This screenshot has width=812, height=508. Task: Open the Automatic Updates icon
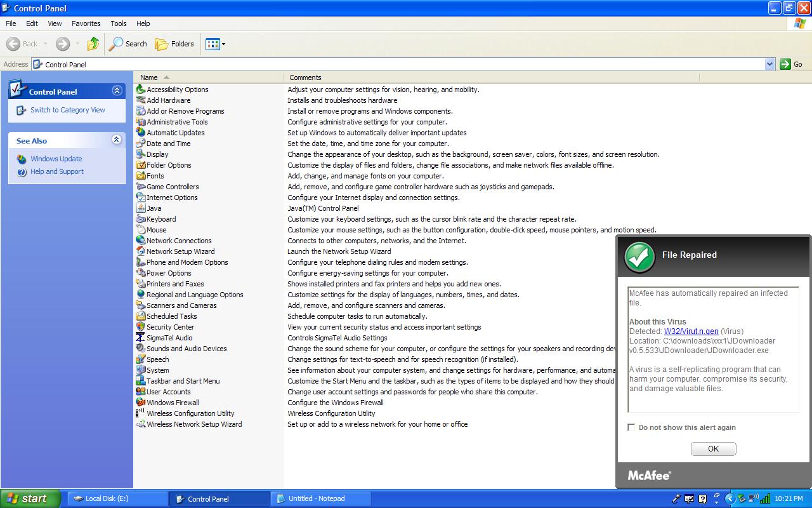[x=141, y=133]
